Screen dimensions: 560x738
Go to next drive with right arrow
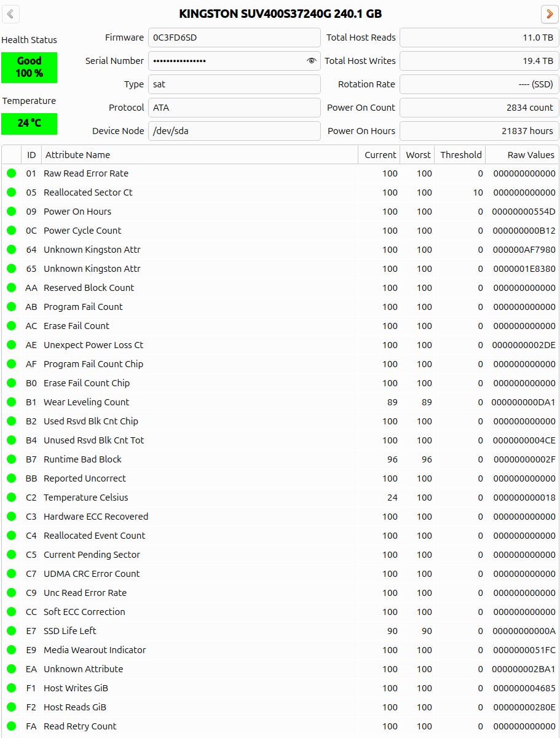click(x=550, y=14)
